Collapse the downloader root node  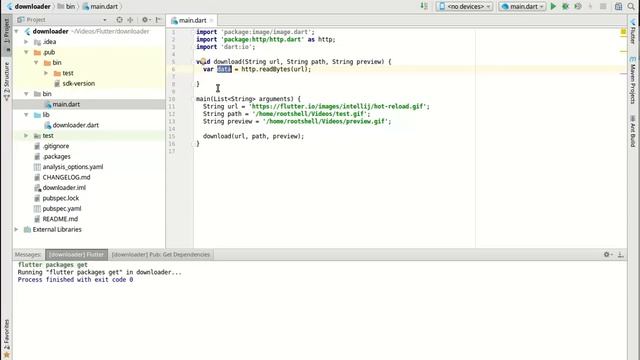16,31
